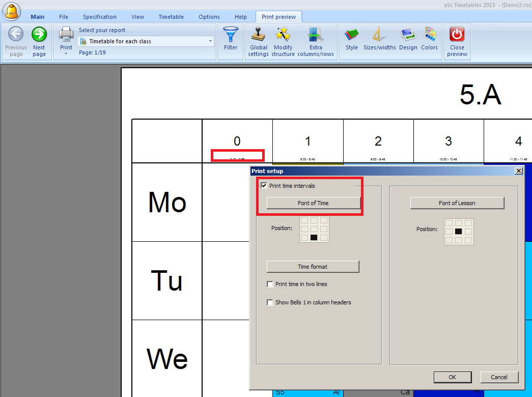
Task: Open the Colors palette icon
Action: (430, 35)
